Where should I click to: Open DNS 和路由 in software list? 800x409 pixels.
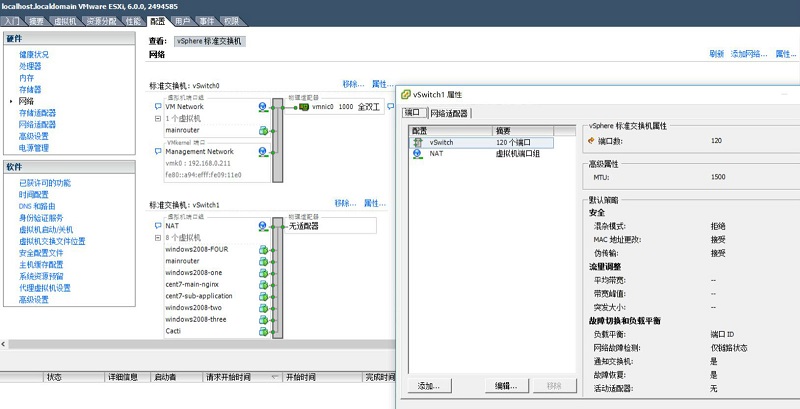[x=37, y=207]
